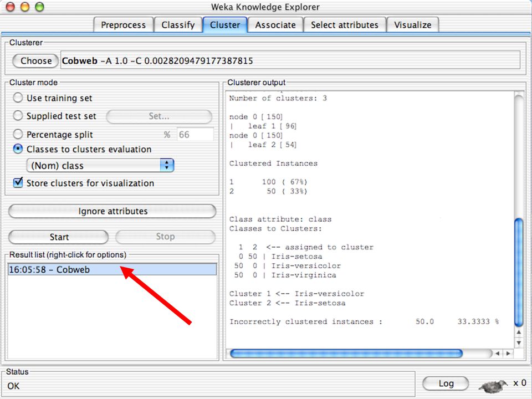
Task: Click the 'Class attribute: class' line
Action: pyautogui.click(x=280, y=219)
